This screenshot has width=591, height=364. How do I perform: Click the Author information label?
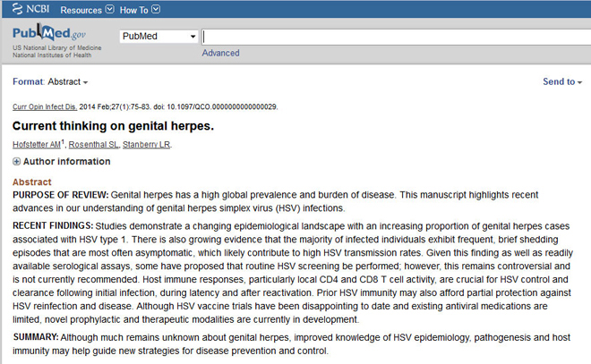67,162
